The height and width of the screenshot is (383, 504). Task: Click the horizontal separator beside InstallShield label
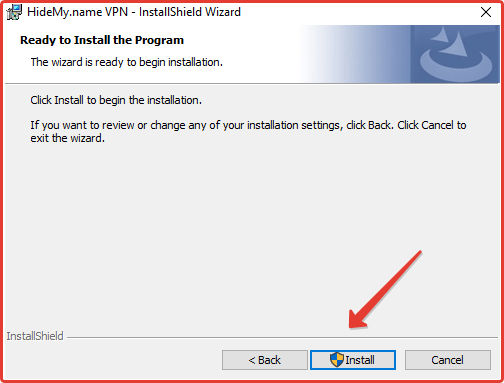coord(282,337)
